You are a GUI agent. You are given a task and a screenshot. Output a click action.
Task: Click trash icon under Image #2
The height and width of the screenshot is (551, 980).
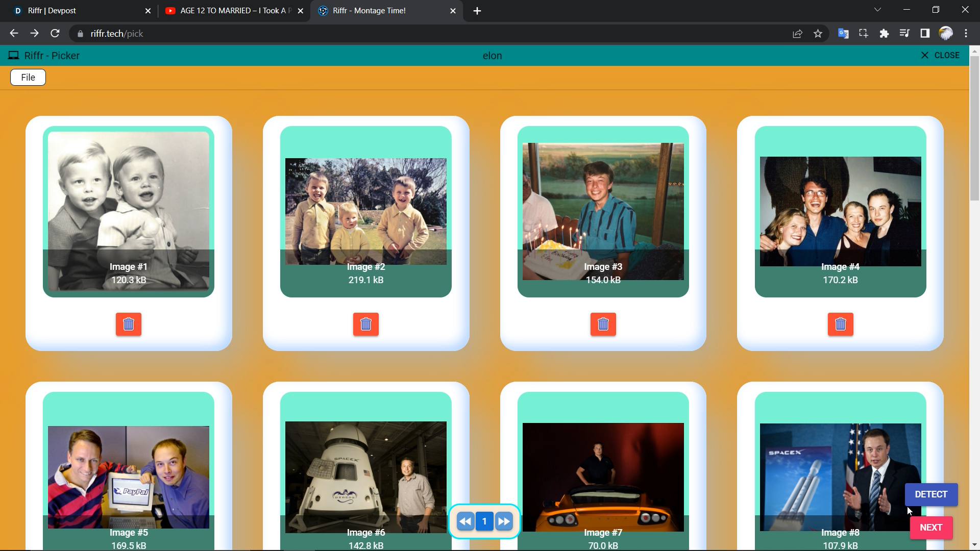[x=366, y=324]
